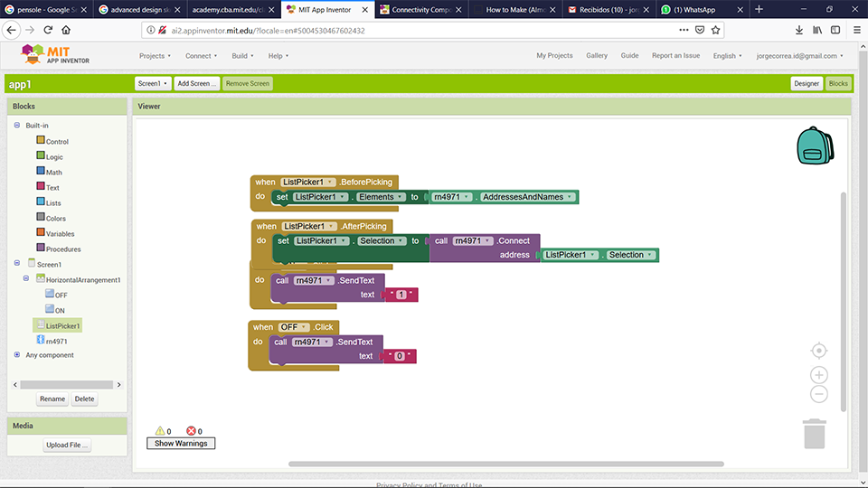Image resolution: width=868 pixels, height=488 pixels.
Task: Click the viewer vertical scrollbar
Action: [x=843, y=302]
